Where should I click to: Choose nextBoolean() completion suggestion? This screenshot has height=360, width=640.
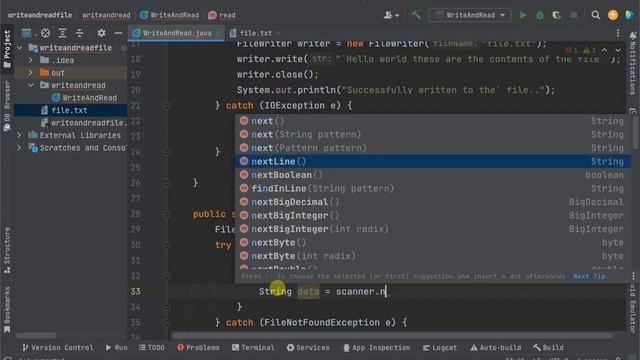pyautogui.click(x=433, y=175)
